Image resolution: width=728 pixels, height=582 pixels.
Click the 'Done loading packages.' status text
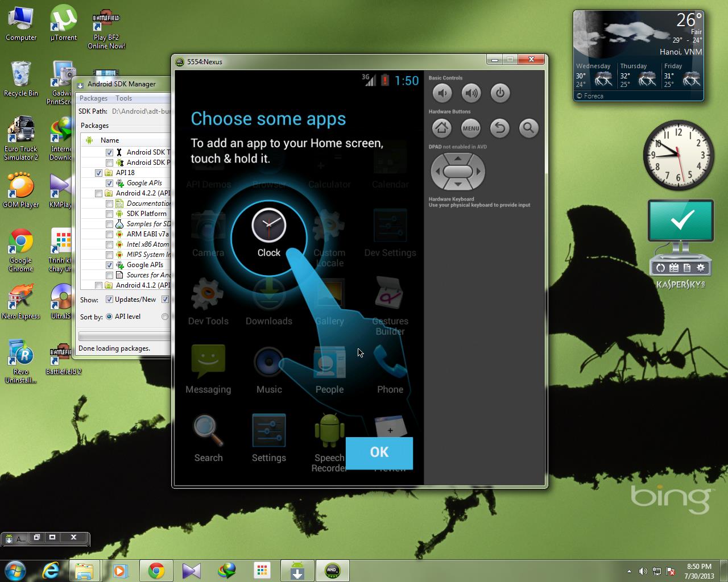pyautogui.click(x=114, y=348)
